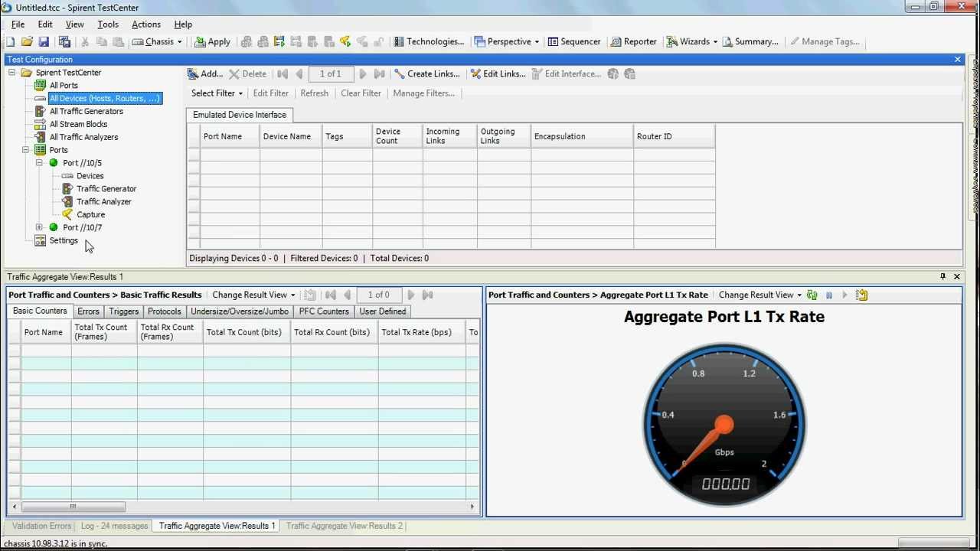This screenshot has width=980, height=551.
Task: Open the Perspective dropdown
Action: pos(506,41)
